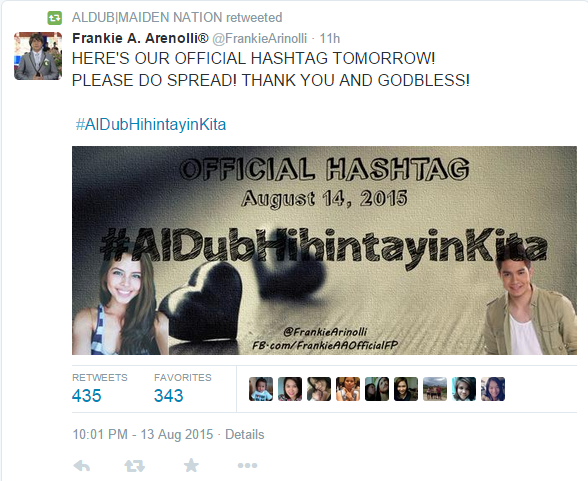Click the 11h timestamp
Viewport: 588px width, 481px height.
(330, 38)
